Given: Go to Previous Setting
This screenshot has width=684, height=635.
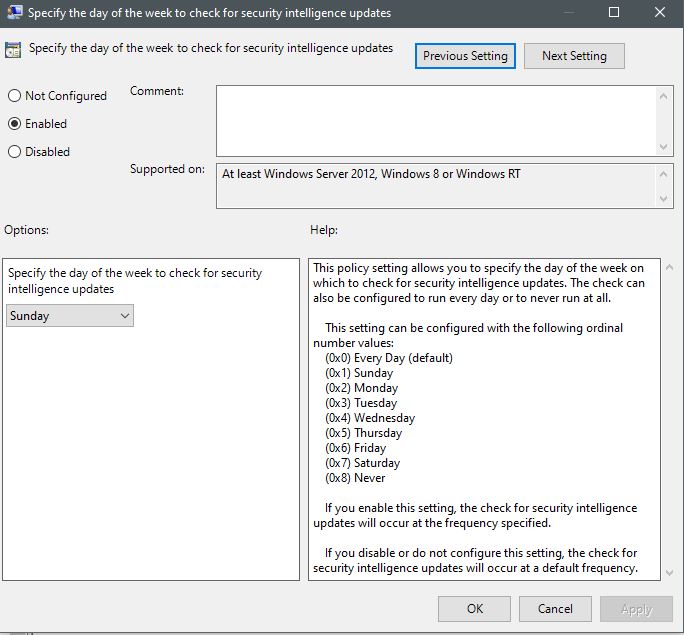Looking at the screenshot, I should [x=465, y=56].
